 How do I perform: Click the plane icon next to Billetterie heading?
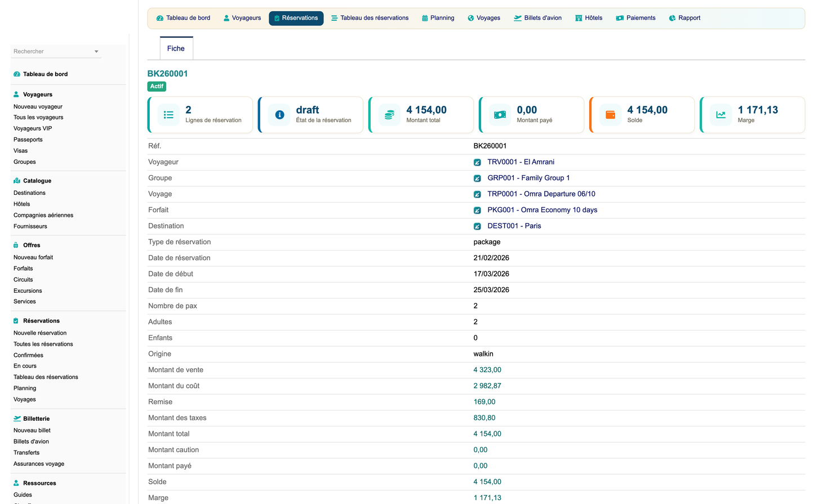pos(17,419)
